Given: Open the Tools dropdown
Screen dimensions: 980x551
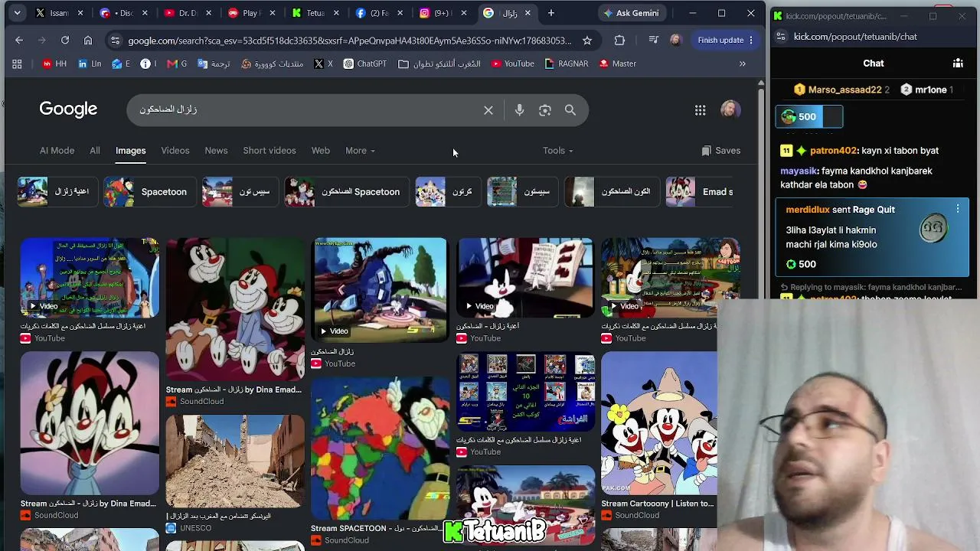Looking at the screenshot, I should pos(557,151).
